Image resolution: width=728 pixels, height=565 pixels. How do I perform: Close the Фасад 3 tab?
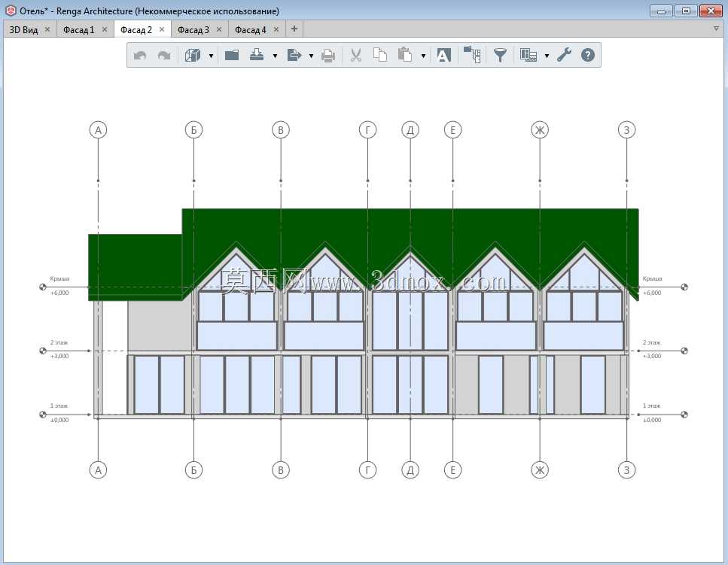click(x=219, y=29)
